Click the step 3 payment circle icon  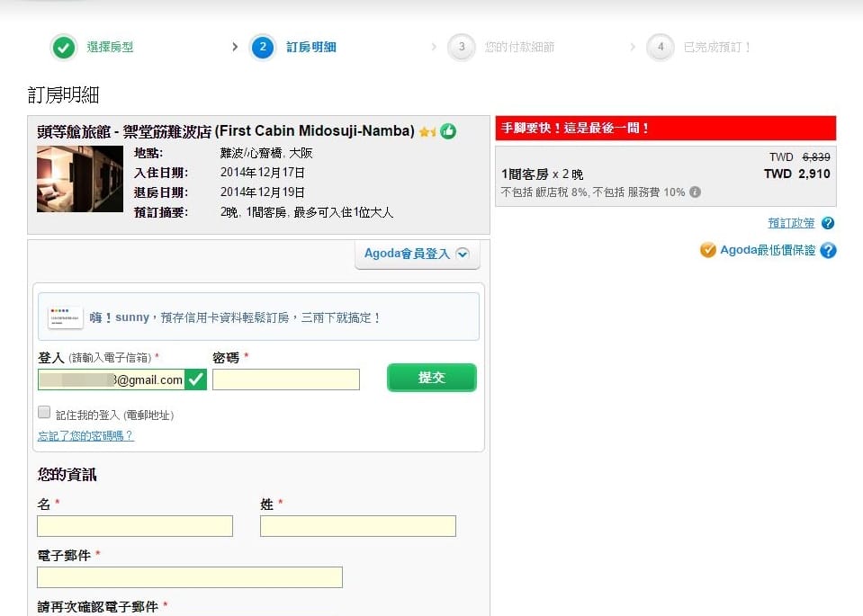462,48
